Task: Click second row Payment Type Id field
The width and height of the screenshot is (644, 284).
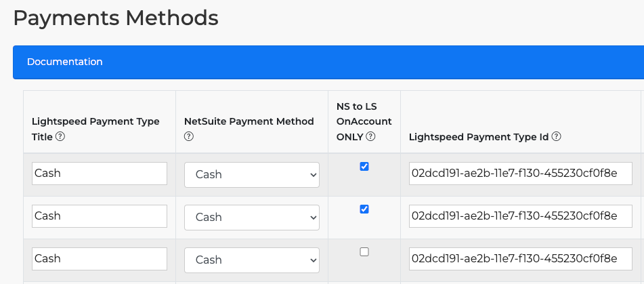Action: [520, 216]
